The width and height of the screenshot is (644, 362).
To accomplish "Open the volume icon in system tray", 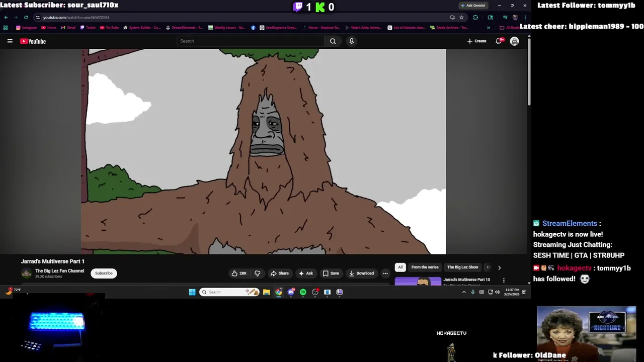I will click(x=497, y=292).
